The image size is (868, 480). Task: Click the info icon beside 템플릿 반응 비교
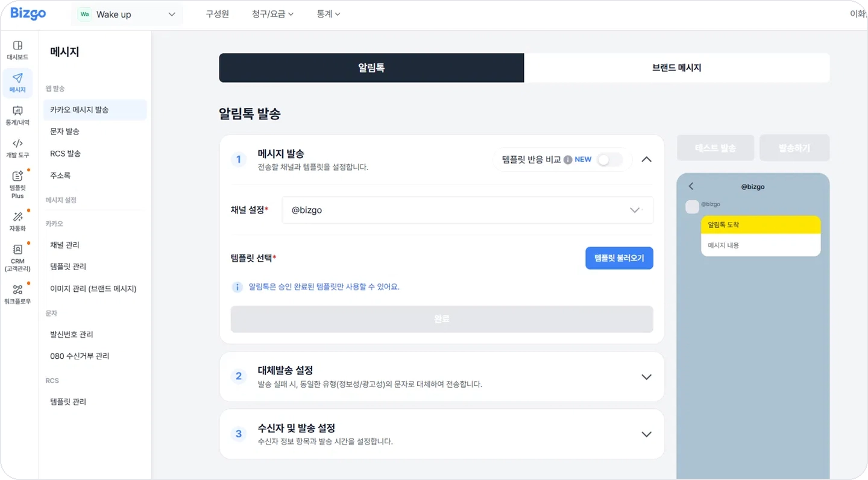pyautogui.click(x=568, y=160)
